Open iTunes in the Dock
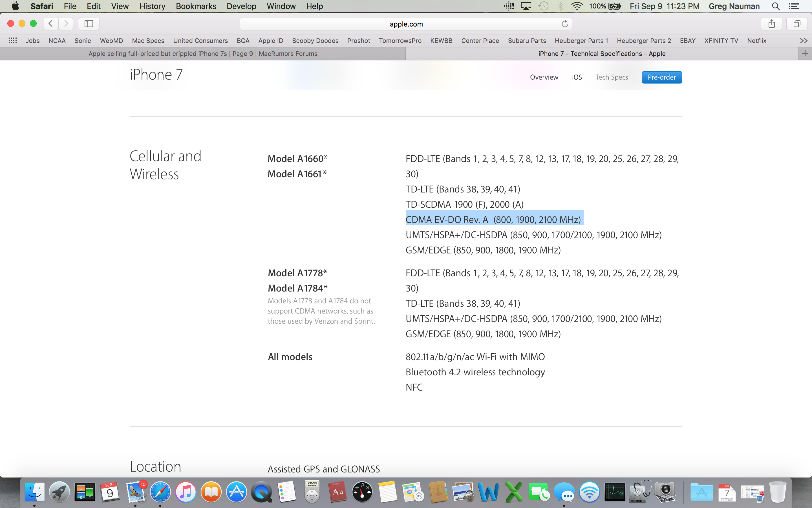The width and height of the screenshot is (812, 508). 186,492
